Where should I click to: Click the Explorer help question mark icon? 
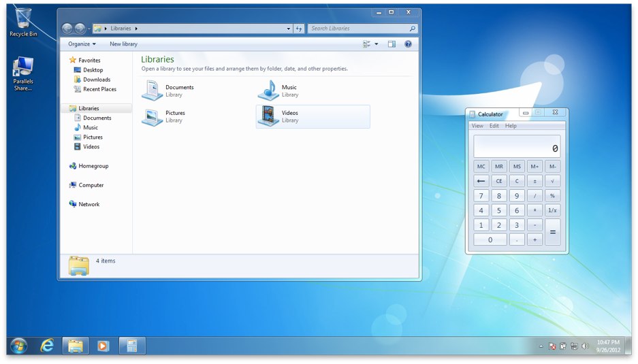coord(408,44)
